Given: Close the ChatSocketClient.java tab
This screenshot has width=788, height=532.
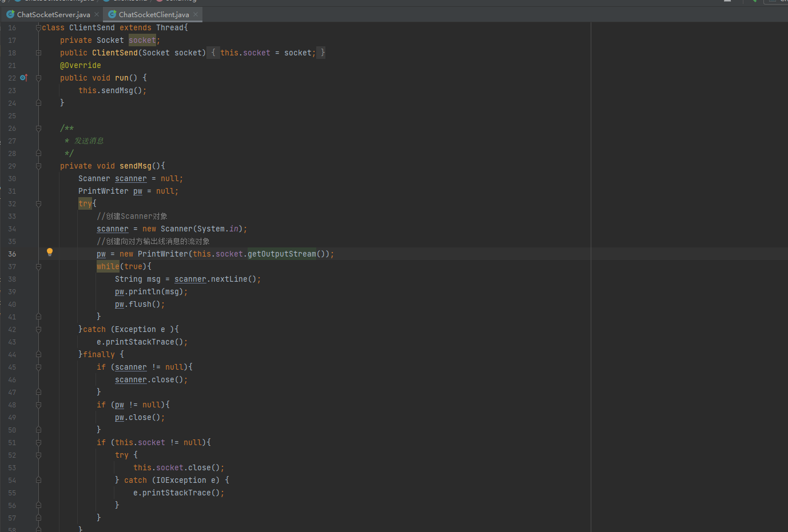Looking at the screenshot, I should (196, 14).
